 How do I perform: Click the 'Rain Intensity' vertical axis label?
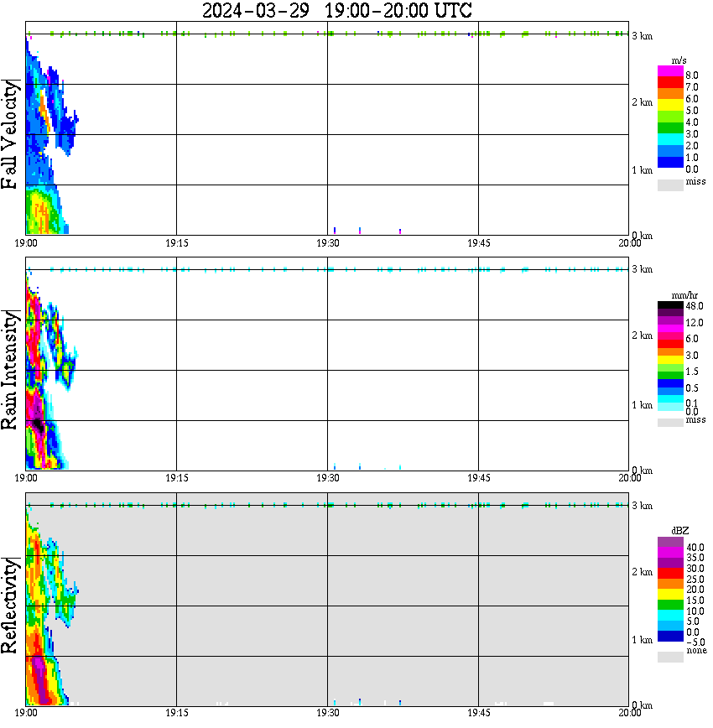point(10,370)
